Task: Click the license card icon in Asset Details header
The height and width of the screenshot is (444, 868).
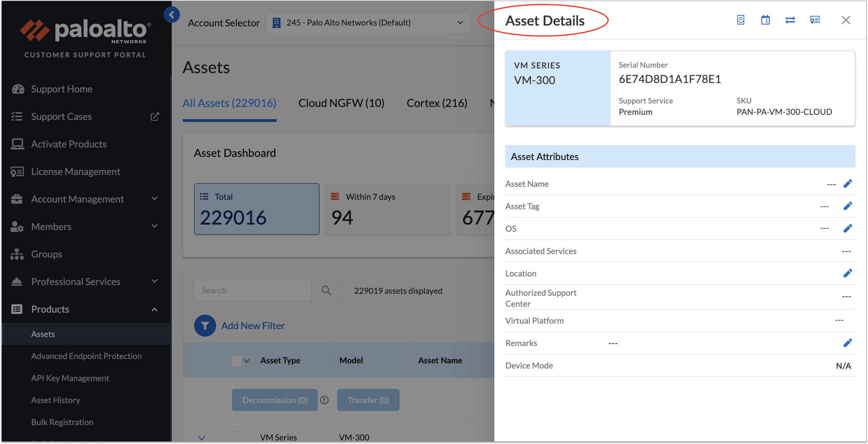Action: point(815,20)
